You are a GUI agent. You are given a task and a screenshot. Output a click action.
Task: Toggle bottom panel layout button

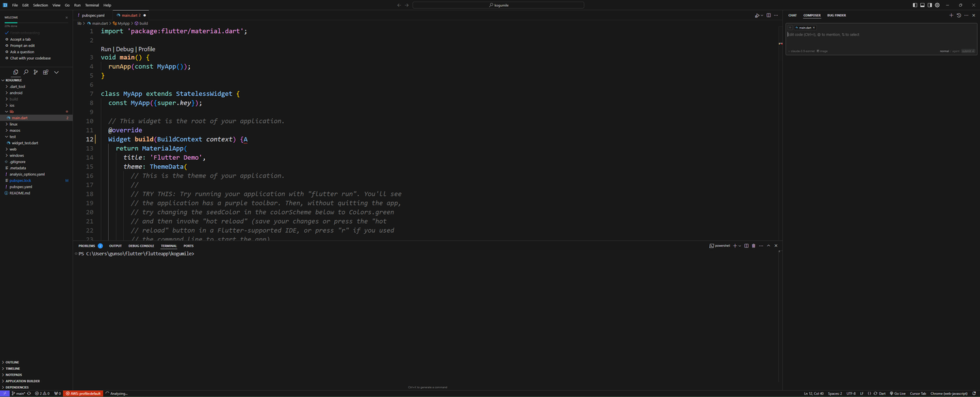[922, 5]
